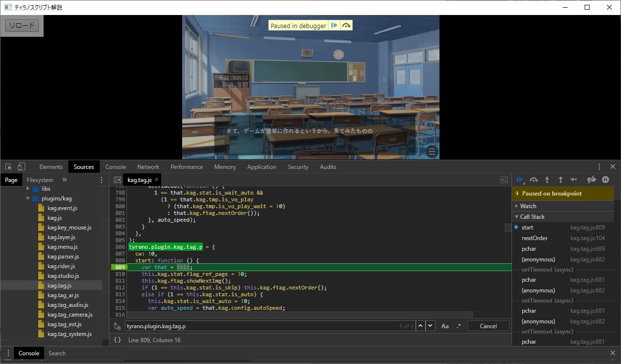Click the リロード button
Image resolution: width=621 pixels, height=364 pixels.
(22, 26)
